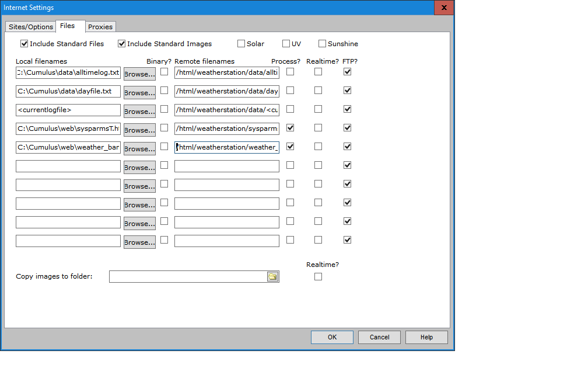Toggle Realtime checkbox below the file list
This screenshot has height=368, width=588.
318,277
